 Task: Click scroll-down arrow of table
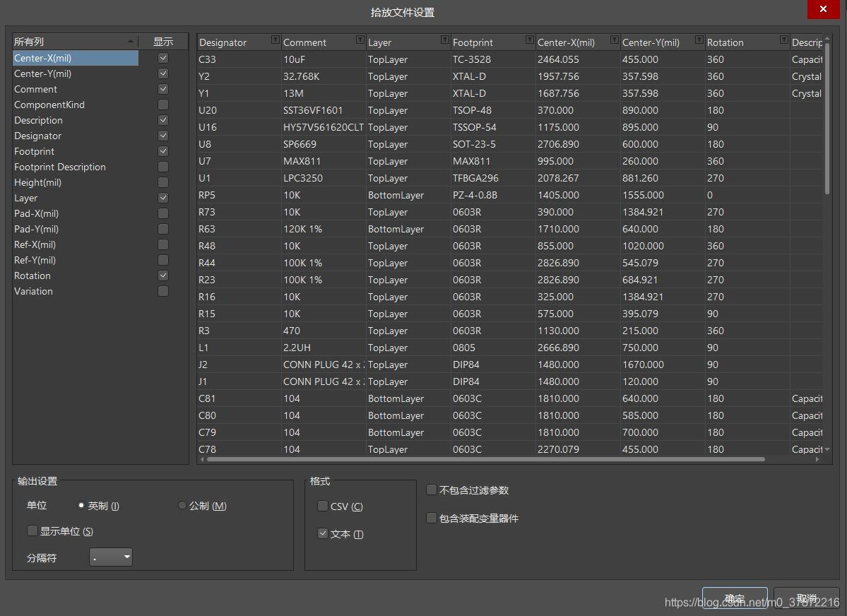coord(827,449)
